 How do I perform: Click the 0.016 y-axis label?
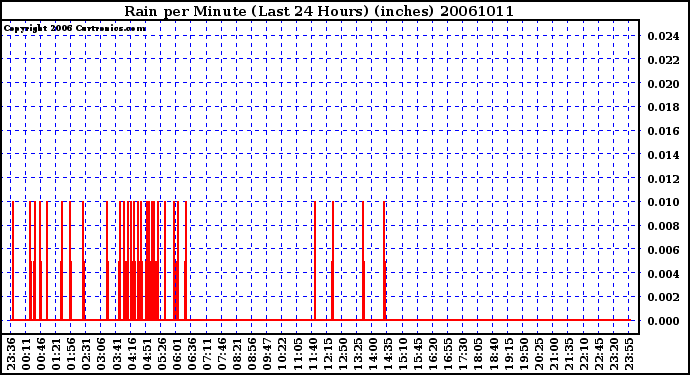click(x=663, y=131)
